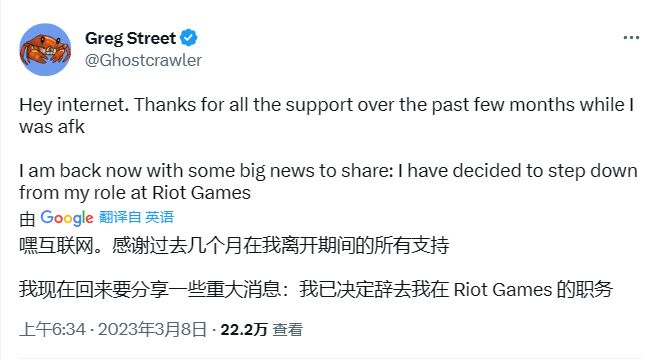Open the @Ghostcrawler handle link
This screenshot has height=360, width=659.
click(x=143, y=60)
